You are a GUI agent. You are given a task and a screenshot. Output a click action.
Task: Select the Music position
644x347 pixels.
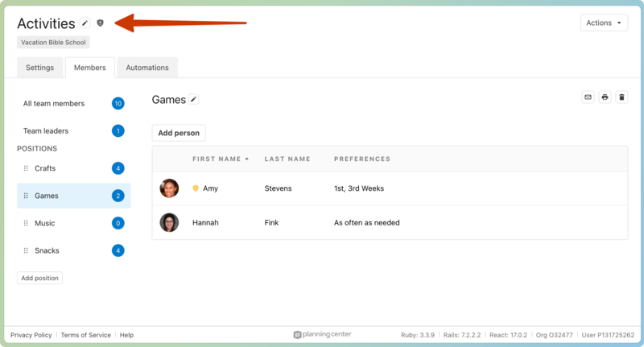tap(44, 223)
